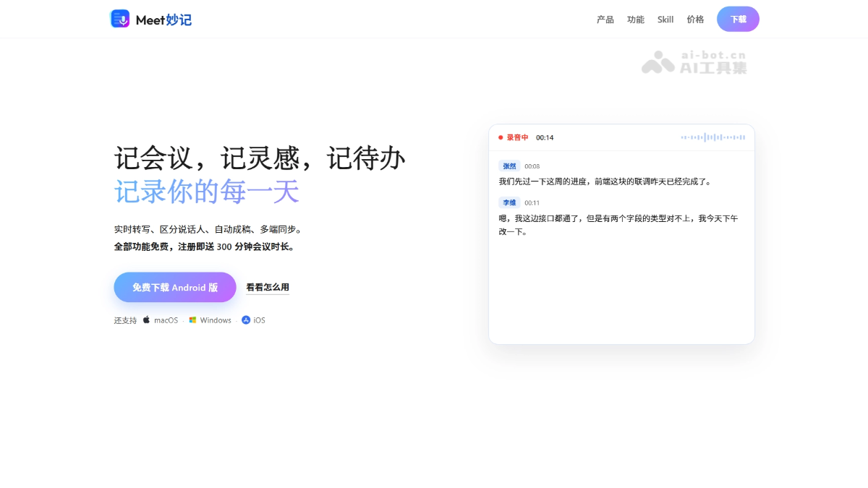Viewport: 868px width, 488px height.
Task: Click the headline 记会议，记灵感，记待办
Action: [260, 158]
